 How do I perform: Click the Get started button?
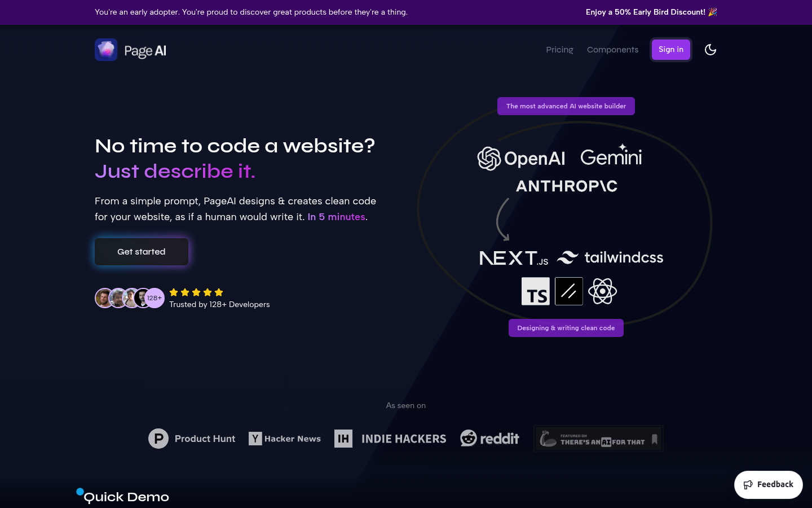[x=142, y=252]
